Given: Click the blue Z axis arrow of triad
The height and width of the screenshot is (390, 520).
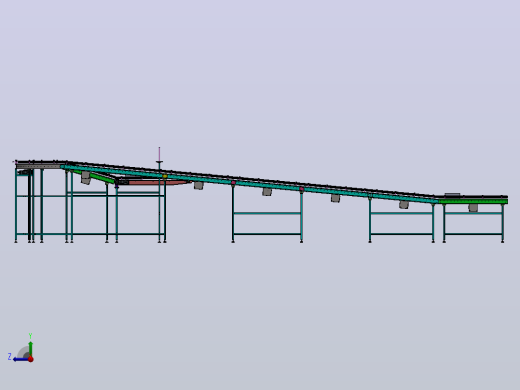Looking at the screenshot, I should [20, 359].
